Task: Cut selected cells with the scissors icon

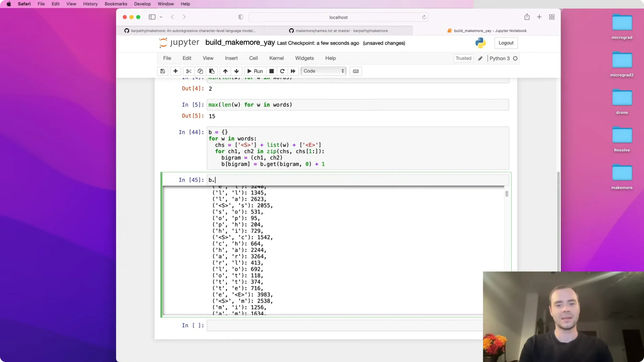Action: pyautogui.click(x=189, y=71)
